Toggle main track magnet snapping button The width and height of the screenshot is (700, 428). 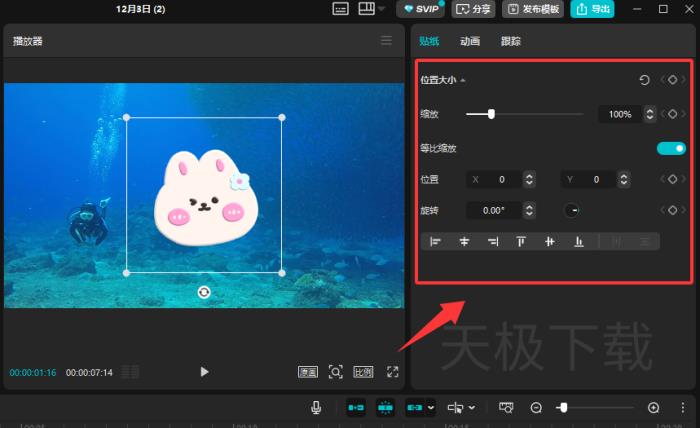(356, 408)
